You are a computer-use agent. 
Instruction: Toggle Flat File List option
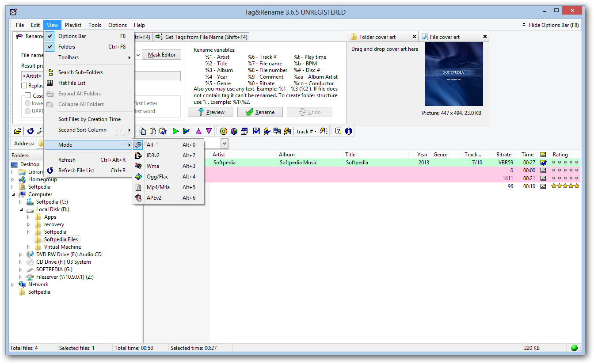(x=89, y=83)
